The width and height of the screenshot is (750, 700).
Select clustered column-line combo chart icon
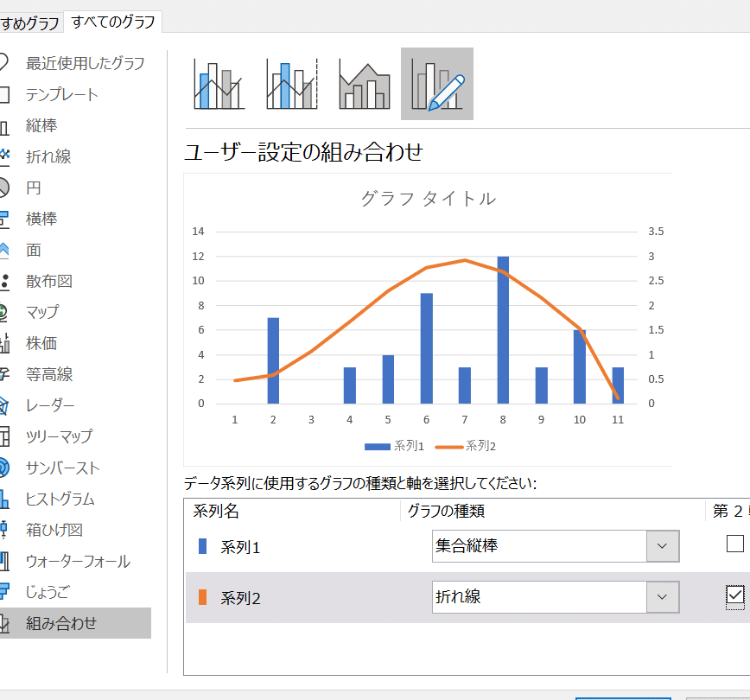point(219,84)
